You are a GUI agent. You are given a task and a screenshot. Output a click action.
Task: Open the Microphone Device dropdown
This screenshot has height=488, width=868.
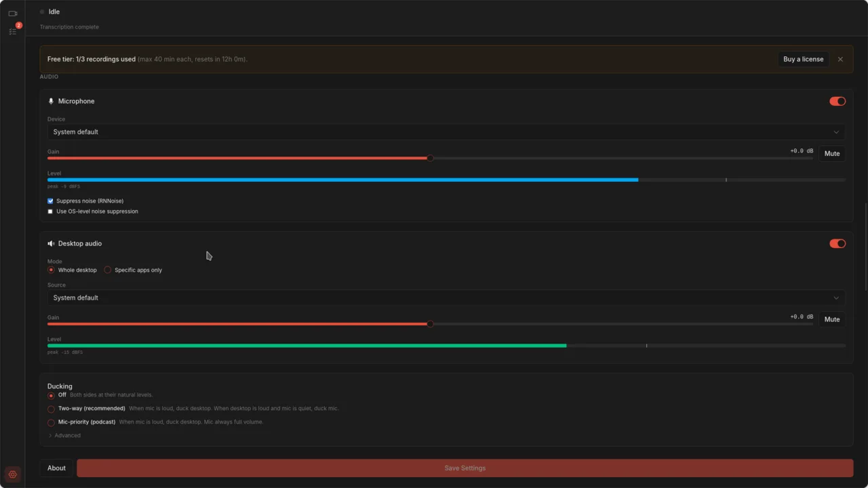pyautogui.click(x=446, y=132)
